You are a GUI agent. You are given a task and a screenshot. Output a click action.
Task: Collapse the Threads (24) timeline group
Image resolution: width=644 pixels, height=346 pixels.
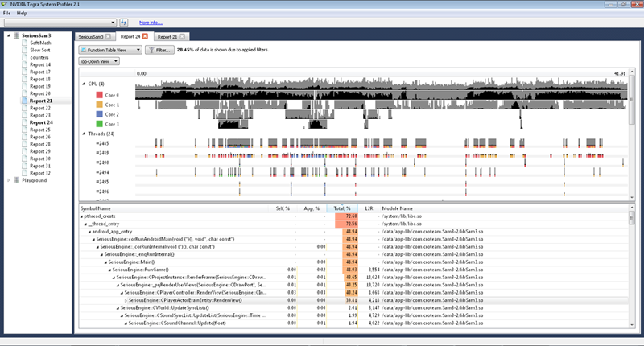click(x=84, y=134)
